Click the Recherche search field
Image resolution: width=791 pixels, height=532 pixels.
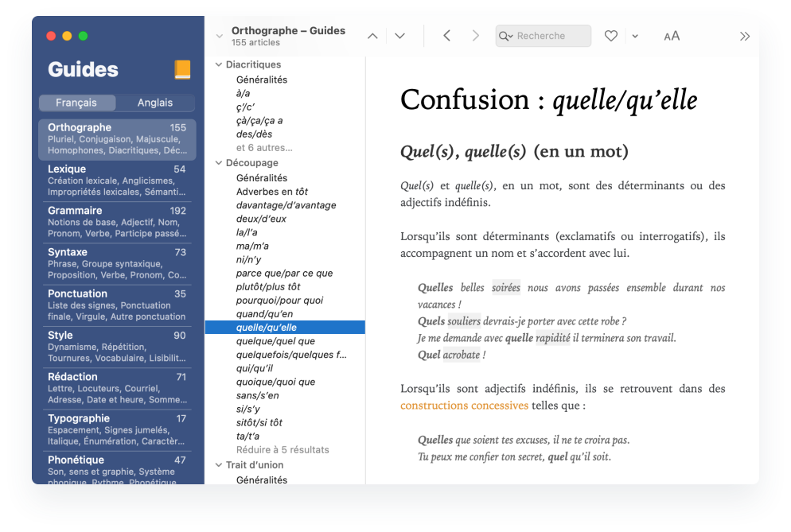click(x=551, y=36)
